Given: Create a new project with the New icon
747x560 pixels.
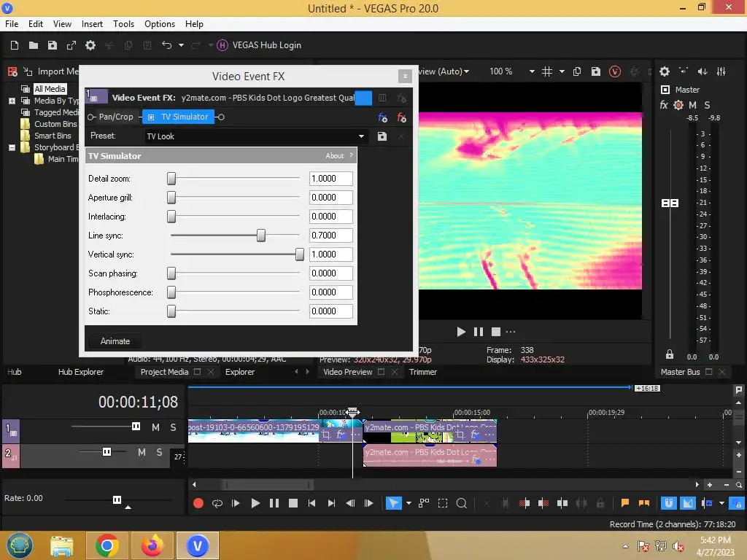Looking at the screenshot, I should click(x=15, y=45).
